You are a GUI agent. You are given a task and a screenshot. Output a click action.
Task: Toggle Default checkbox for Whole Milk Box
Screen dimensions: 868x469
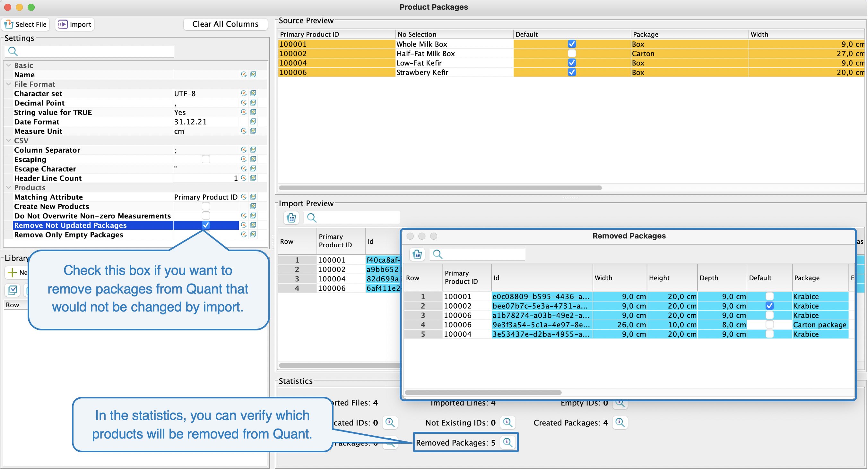[572, 44]
